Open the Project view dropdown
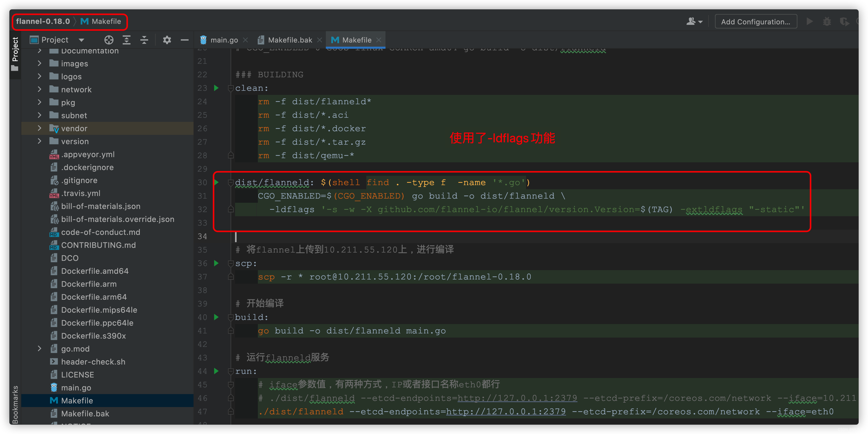Viewport: 868px width, 434px height. pyautogui.click(x=81, y=40)
